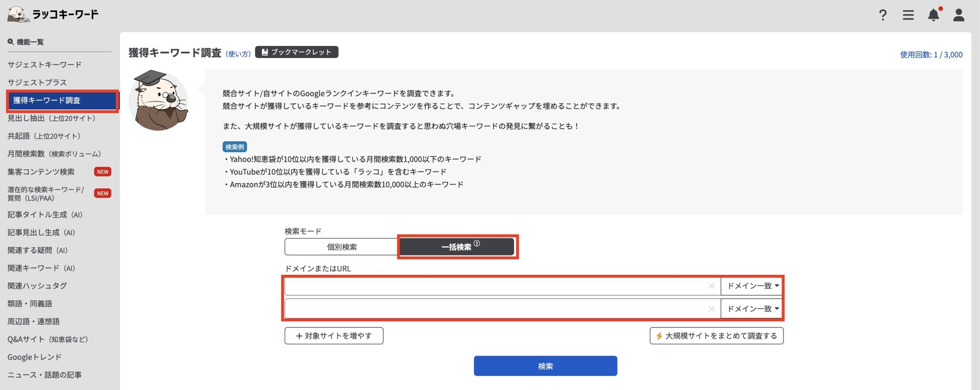980x390 pixels.
Task: Click the otter professor mascot image
Action: [158, 100]
